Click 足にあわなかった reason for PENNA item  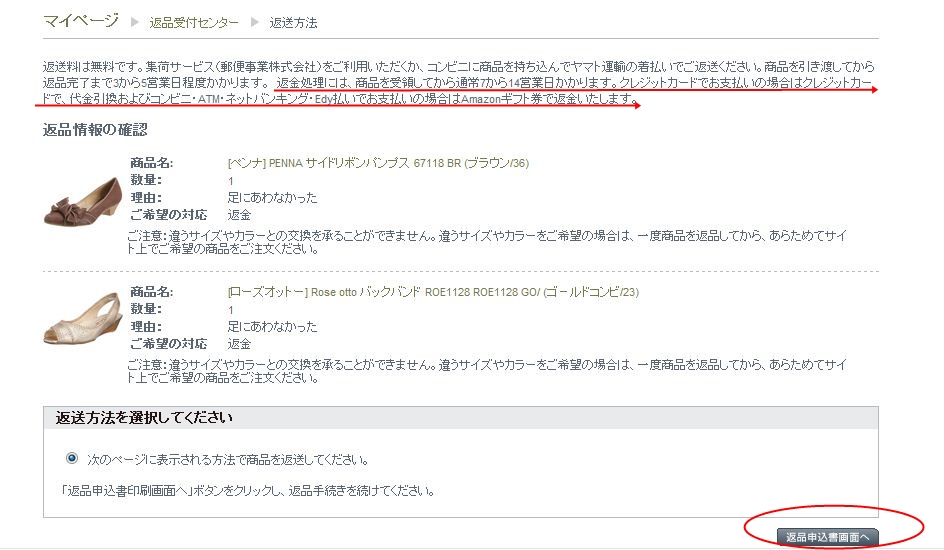click(x=272, y=197)
